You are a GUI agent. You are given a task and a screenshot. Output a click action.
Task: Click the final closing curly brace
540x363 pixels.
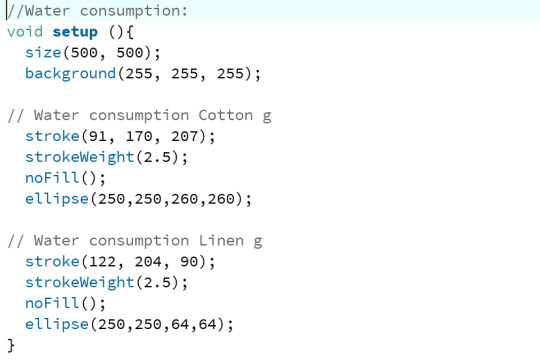pyautogui.click(x=11, y=345)
